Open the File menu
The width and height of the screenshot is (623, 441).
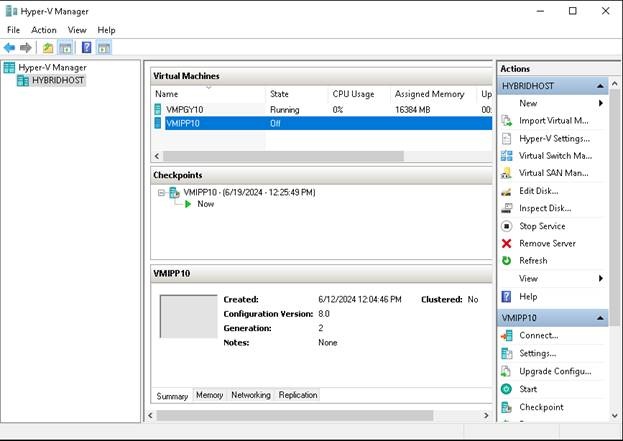(13, 30)
